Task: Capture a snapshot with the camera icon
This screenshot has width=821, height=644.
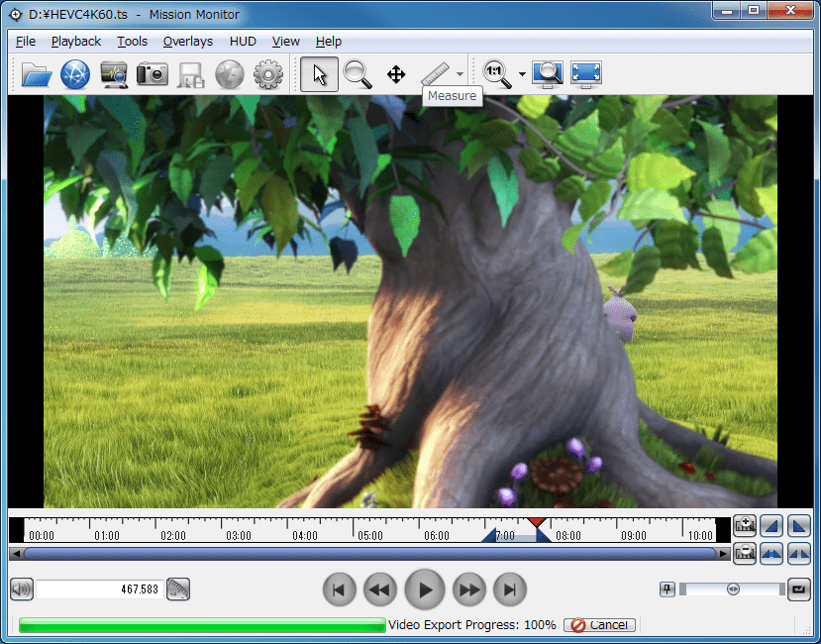Action: [153, 74]
